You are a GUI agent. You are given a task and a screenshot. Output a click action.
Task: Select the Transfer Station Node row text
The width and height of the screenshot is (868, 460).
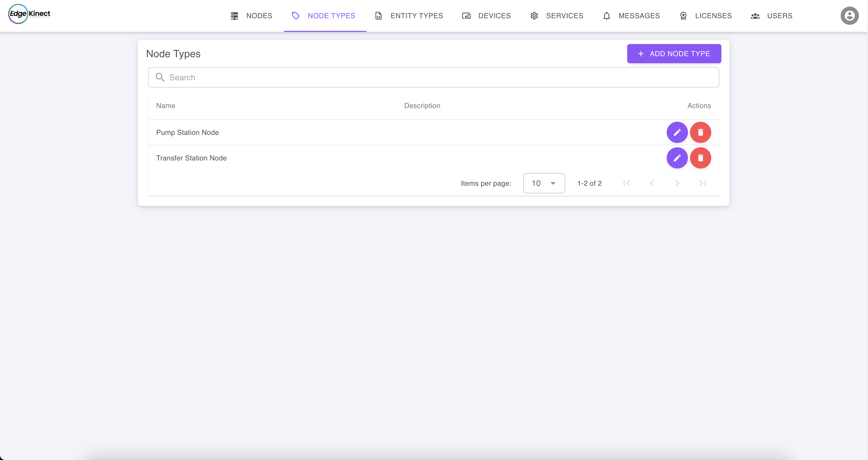click(x=191, y=158)
